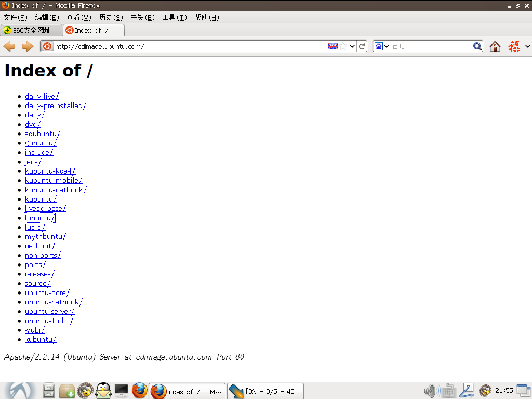The height and width of the screenshot is (399, 532).
Task: Open the 工具(T) menu
Action: [x=175, y=17]
